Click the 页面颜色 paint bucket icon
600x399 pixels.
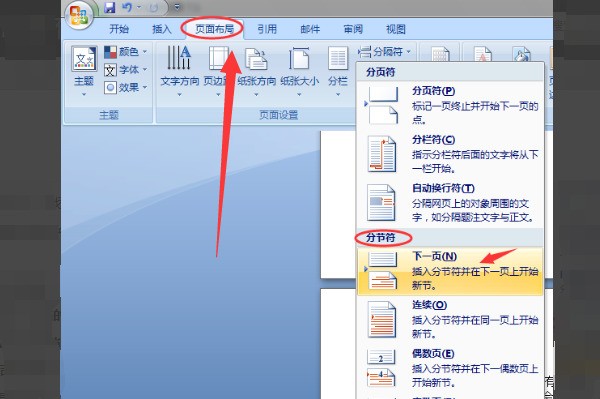[522, 55]
